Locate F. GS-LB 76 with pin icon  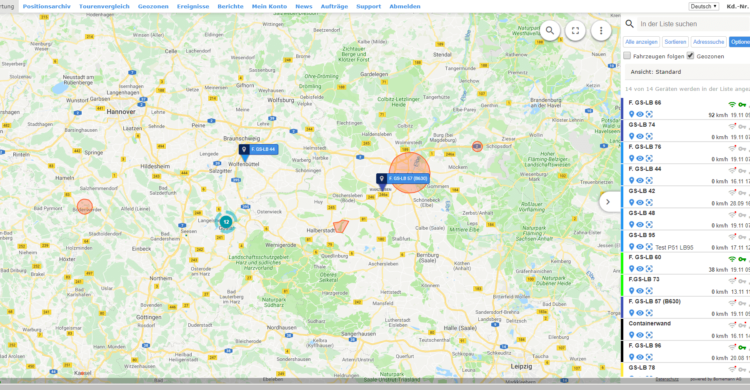click(x=631, y=158)
